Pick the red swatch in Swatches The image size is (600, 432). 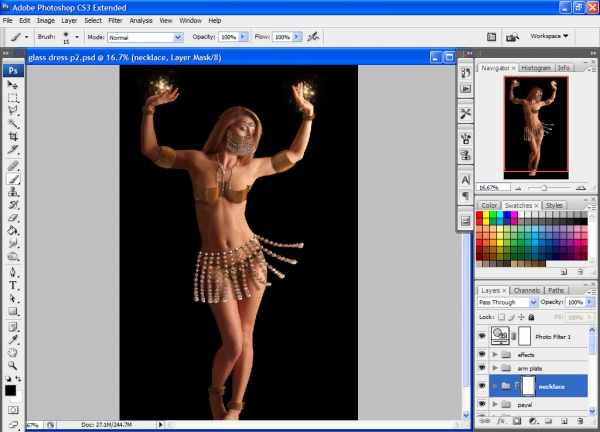tap(479, 215)
